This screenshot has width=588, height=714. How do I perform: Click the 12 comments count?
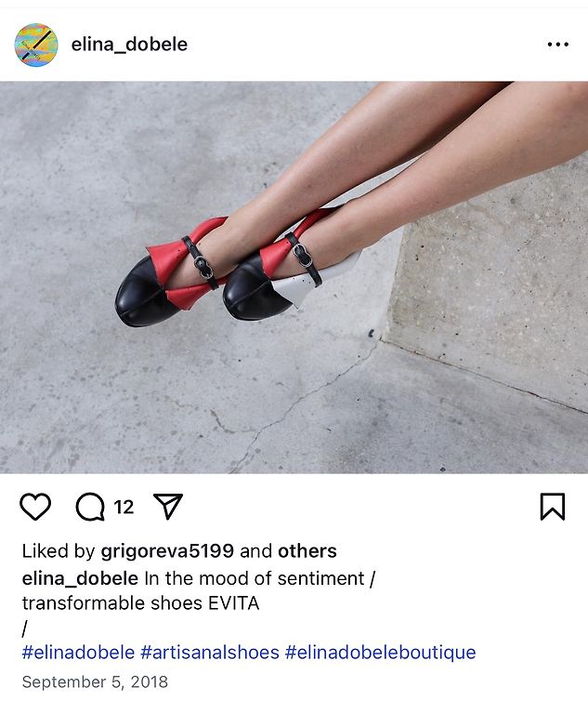coord(124,507)
